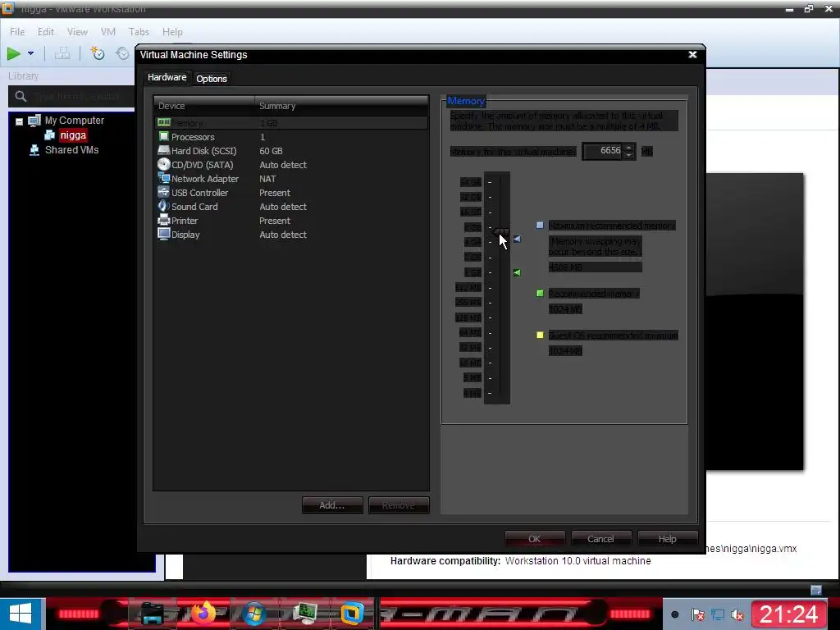Screen dimensions: 840x630
Task: Click the Help button in the dialog
Action: coord(668,538)
